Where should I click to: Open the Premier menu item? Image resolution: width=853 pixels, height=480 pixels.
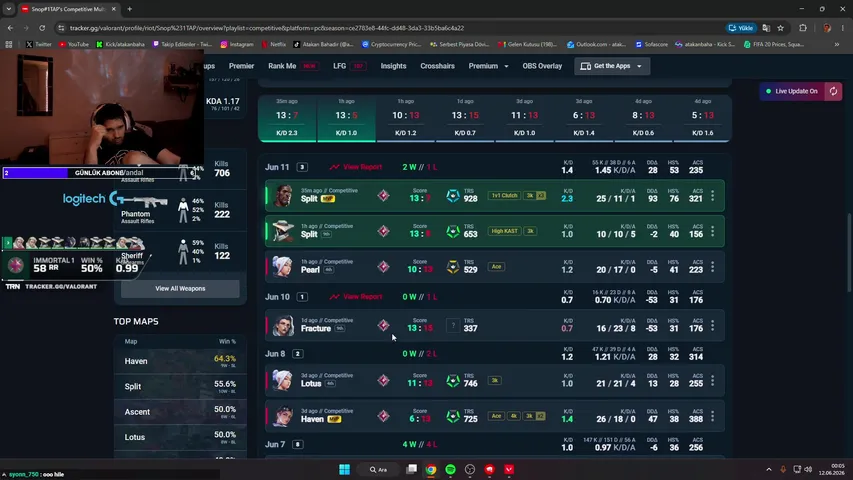click(x=242, y=66)
